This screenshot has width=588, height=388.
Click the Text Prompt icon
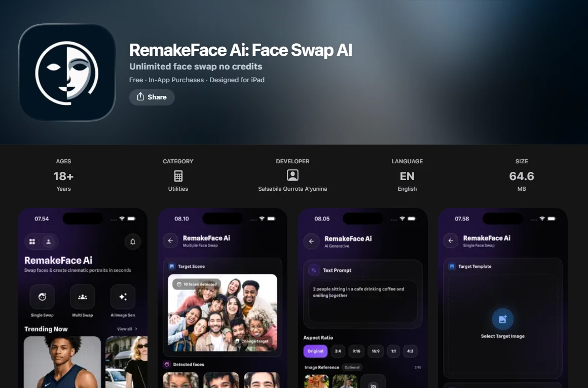pos(313,270)
